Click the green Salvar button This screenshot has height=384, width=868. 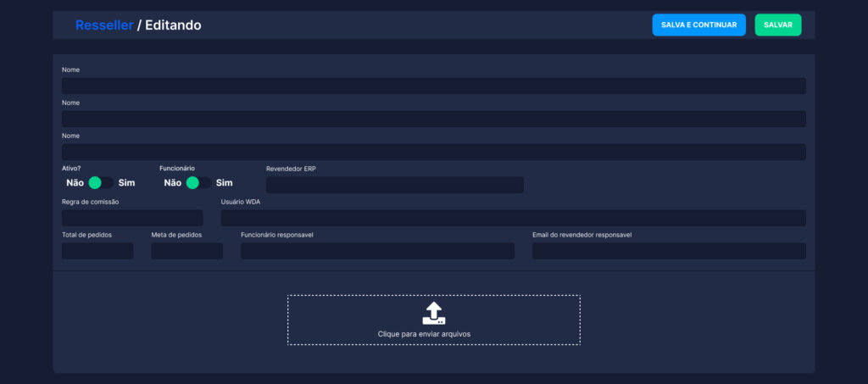777,25
